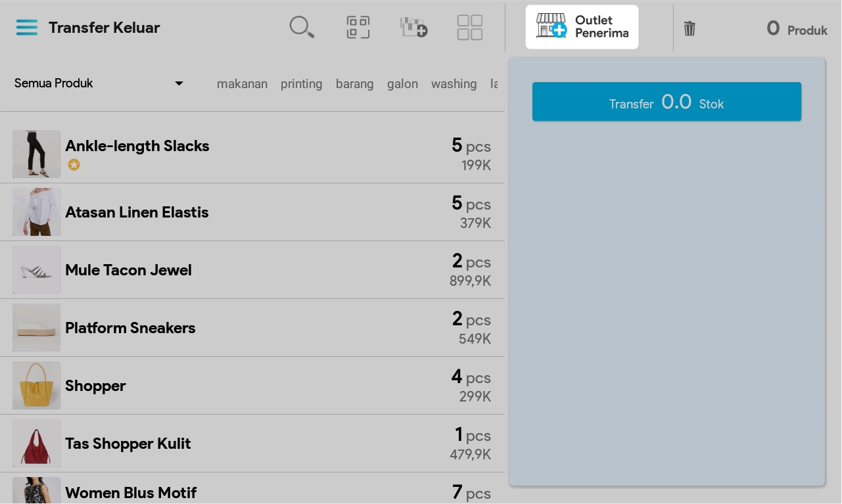
Task: Select Outlet Penerima store icon
Action: pyautogui.click(x=551, y=26)
